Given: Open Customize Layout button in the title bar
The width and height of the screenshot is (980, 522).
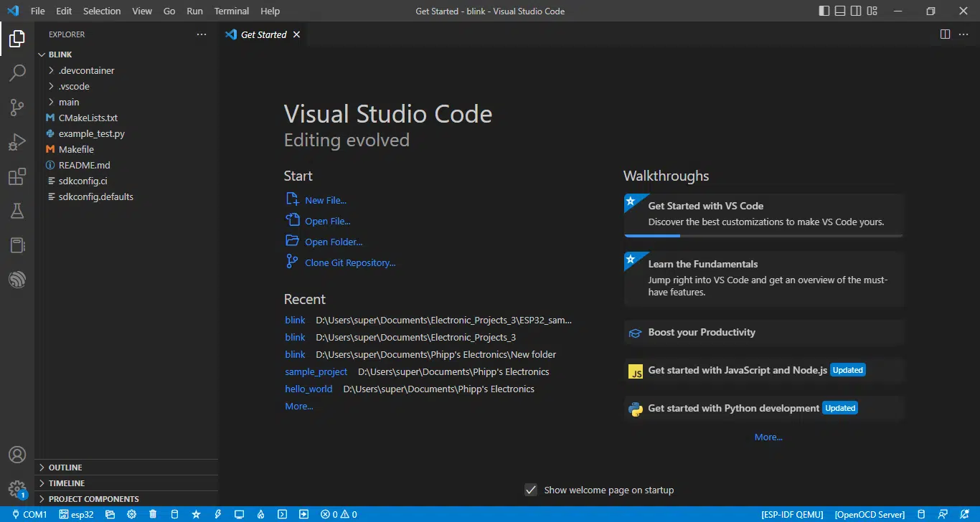Looking at the screenshot, I should click(872, 11).
